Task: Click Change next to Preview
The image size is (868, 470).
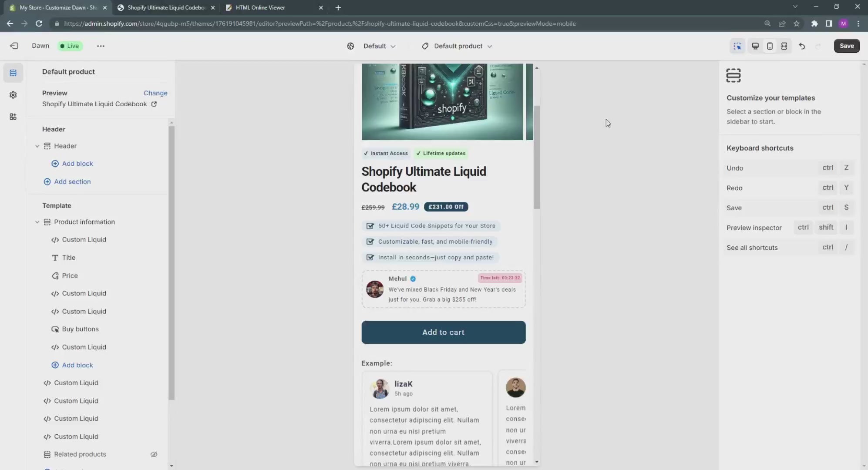Action: click(155, 93)
